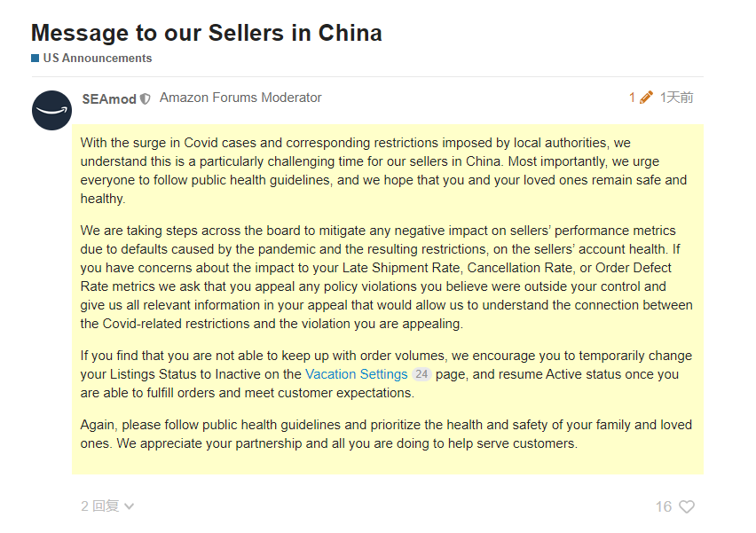Open edit history via the pencil icon

coord(646,98)
